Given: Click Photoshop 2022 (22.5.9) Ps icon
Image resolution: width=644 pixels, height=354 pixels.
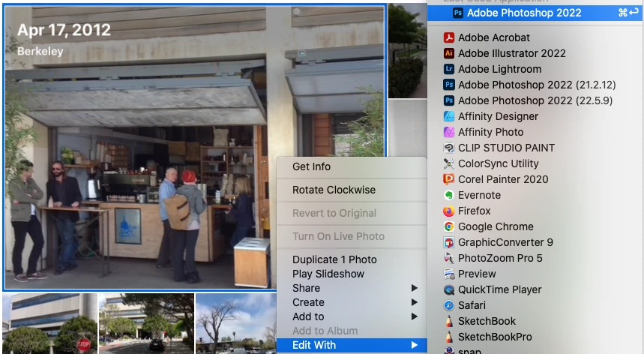Looking at the screenshot, I should click(x=448, y=100).
